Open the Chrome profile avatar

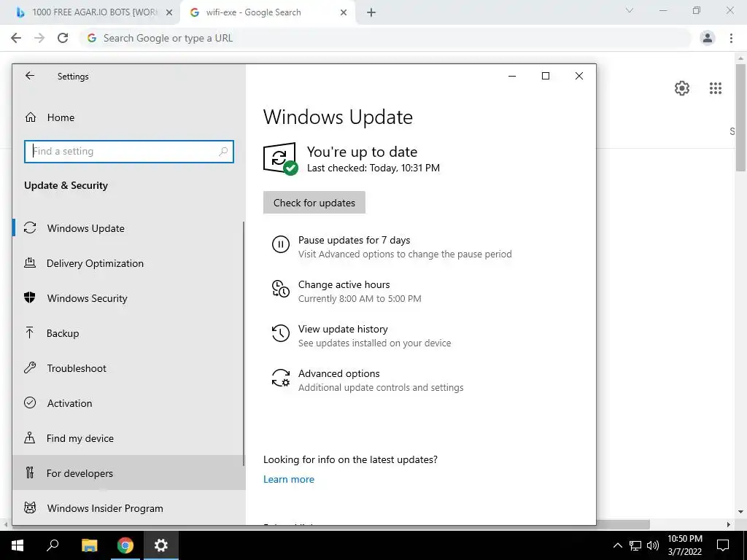pyautogui.click(x=708, y=38)
